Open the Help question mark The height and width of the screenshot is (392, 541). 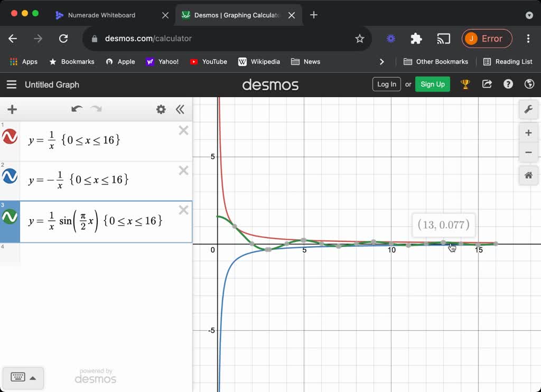[508, 84]
